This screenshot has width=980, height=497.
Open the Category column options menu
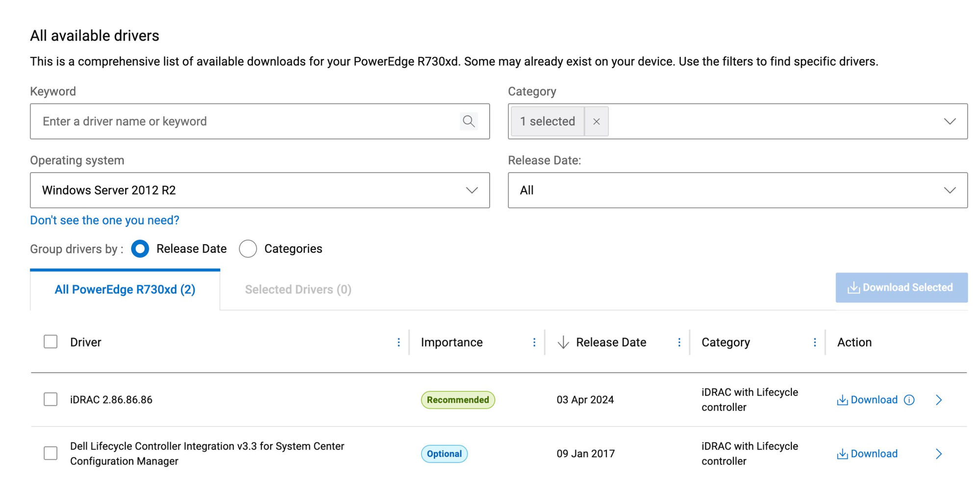click(x=815, y=342)
